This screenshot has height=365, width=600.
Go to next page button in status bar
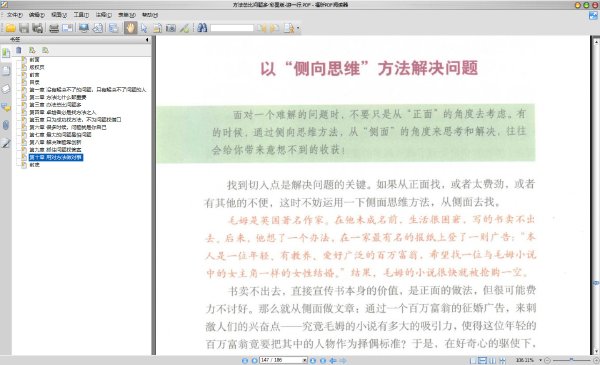pyautogui.click(x=313, y=360)
